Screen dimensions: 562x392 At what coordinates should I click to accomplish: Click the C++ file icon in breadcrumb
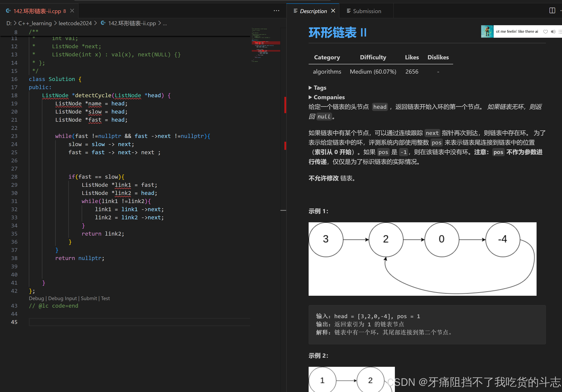[103, 23]
